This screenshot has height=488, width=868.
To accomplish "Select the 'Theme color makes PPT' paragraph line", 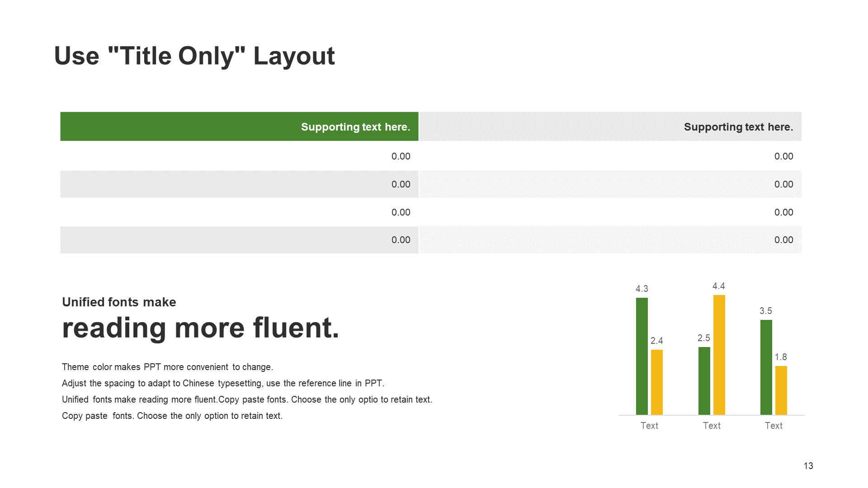I will pyautogui.click(x=167, y=367).
